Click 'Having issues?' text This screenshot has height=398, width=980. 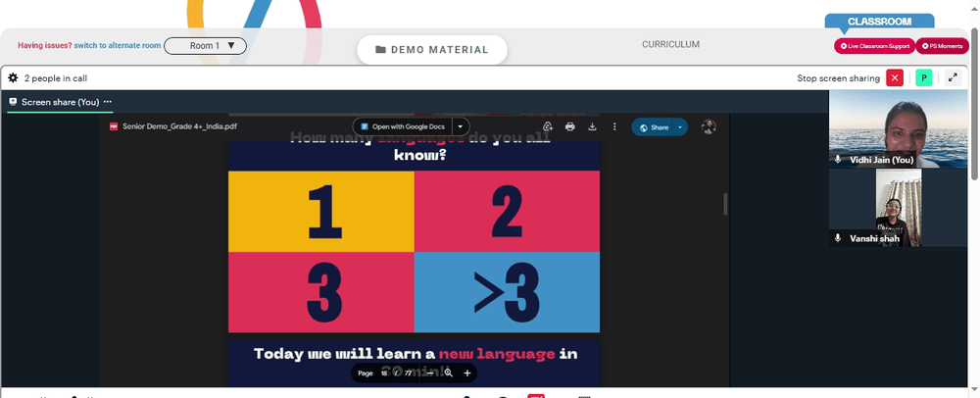coord(45,46)
